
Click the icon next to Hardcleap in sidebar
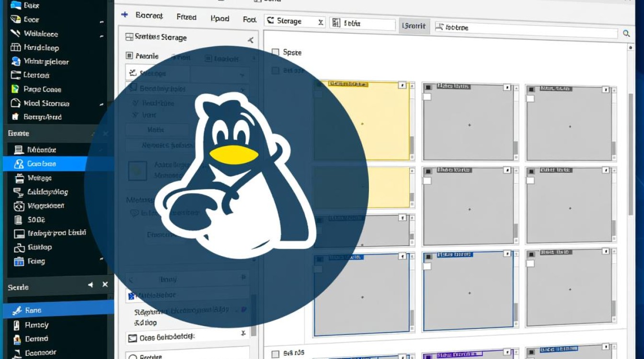pos(15,47)
